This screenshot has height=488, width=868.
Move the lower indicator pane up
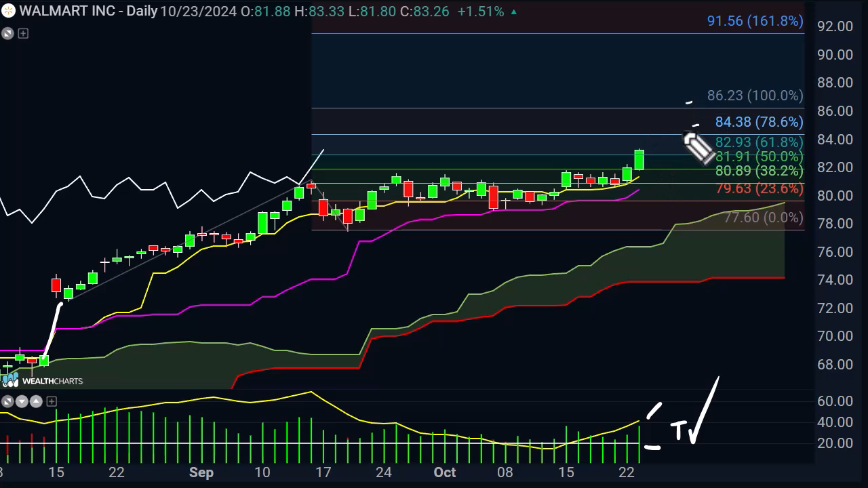pyautogui.click(x=36, y=401)
